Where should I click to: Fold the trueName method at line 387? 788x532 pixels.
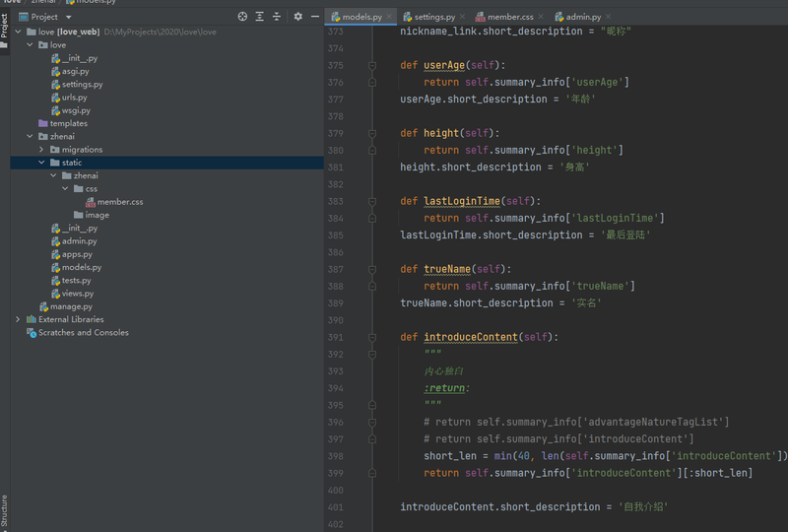pos(372,269)
